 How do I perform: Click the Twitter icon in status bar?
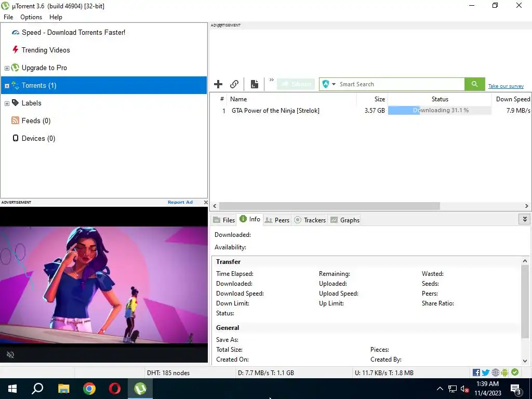click(486, 373)
